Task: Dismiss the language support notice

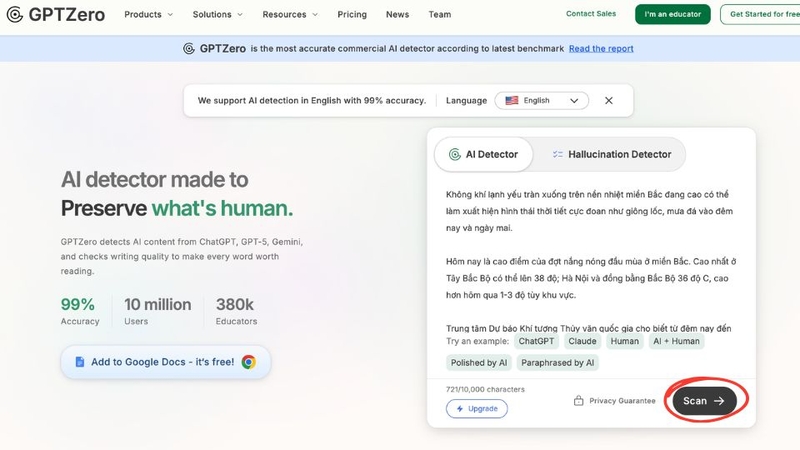Action: [609, 101]
